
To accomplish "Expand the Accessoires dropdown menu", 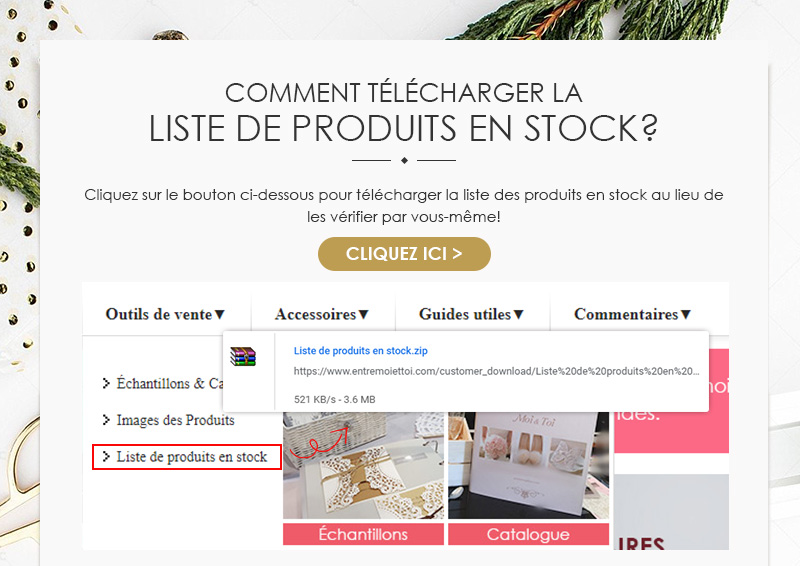I will coord(321,314).
